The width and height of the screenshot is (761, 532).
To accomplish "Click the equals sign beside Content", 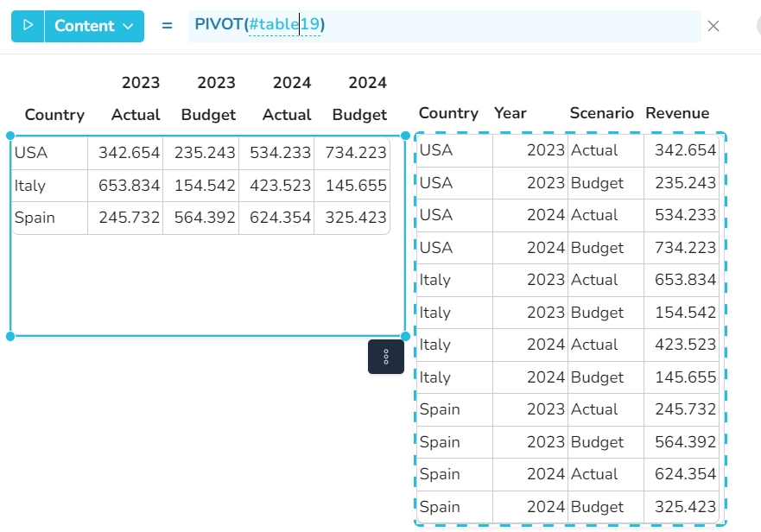I will tap(167, 26).
